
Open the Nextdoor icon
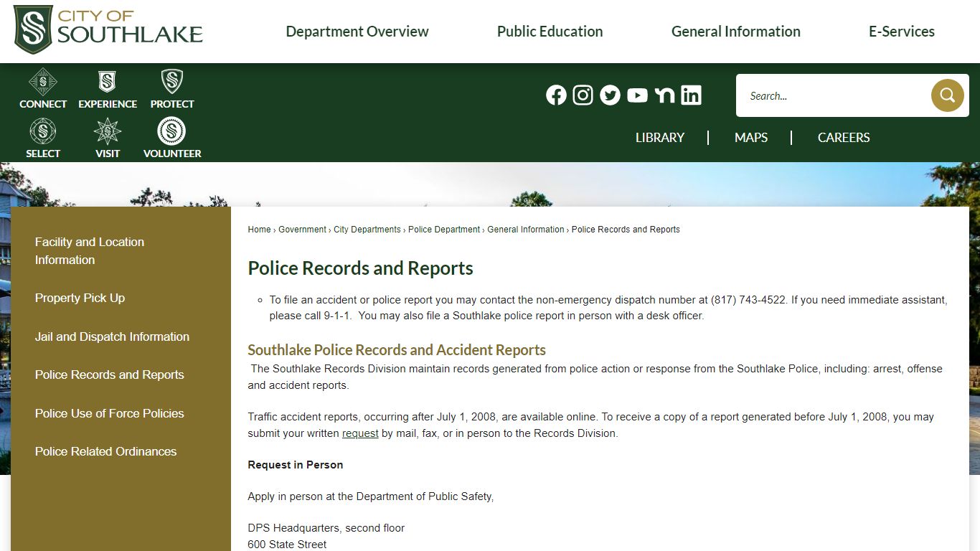(x=664, y=95)
